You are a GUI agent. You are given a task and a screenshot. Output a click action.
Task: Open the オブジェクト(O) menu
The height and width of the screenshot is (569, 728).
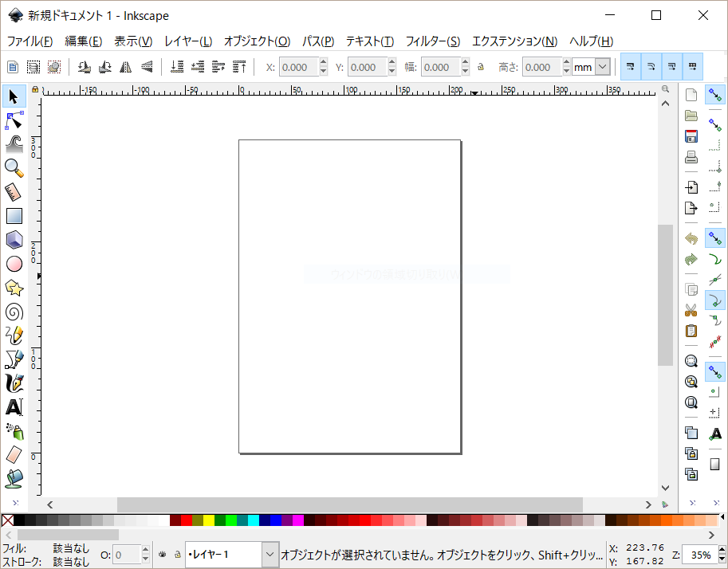pyautogui.click(x=258, y=41)
